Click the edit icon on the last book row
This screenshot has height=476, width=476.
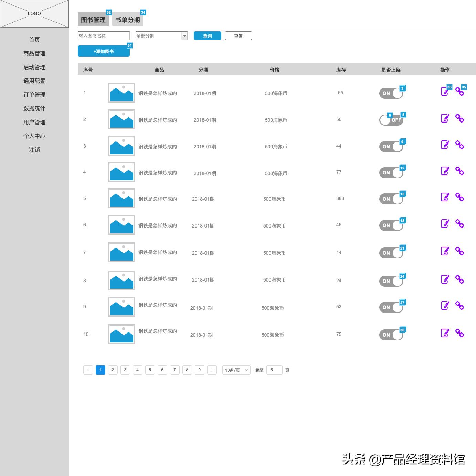pyautogui.click(x=445, y=333)
